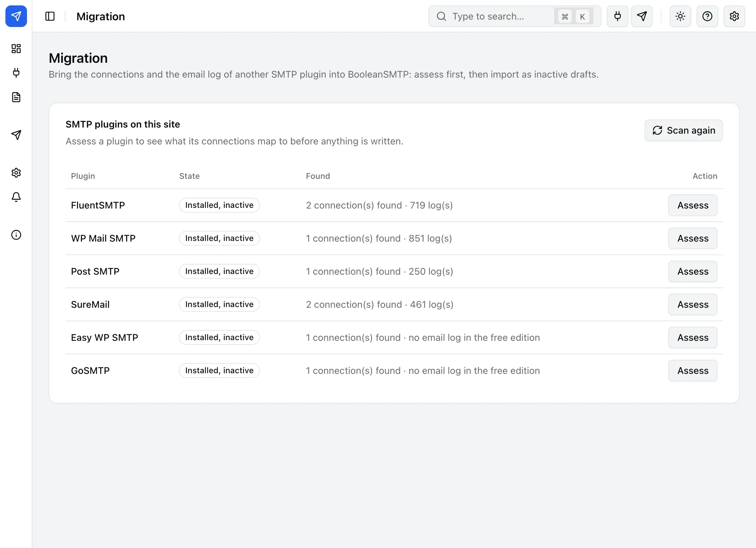Click the Migration breadcrumb title in top bar
The image size is (756, 548).
(101, 16)
